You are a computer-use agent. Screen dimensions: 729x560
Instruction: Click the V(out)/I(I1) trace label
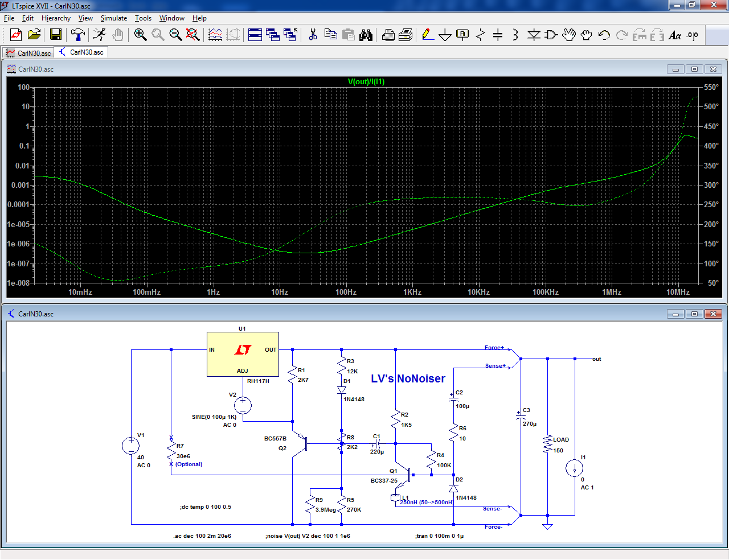[366, 81]
